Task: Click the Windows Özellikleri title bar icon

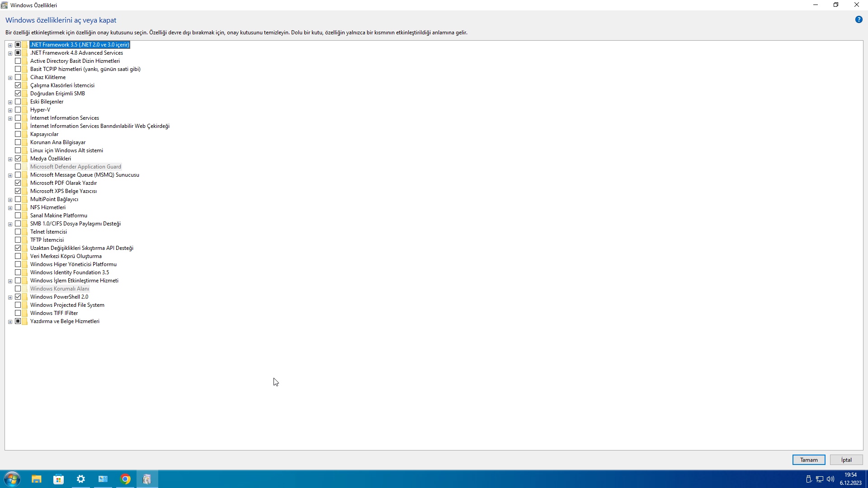Action: [x=5, y=5]
